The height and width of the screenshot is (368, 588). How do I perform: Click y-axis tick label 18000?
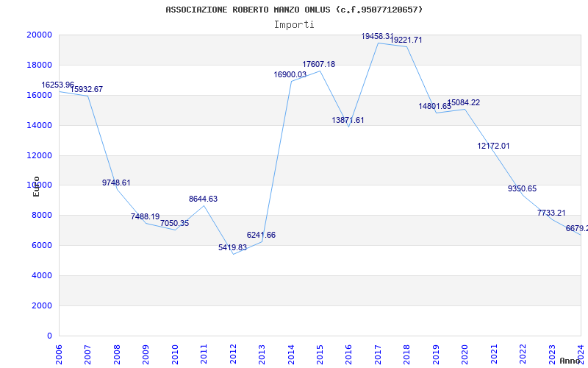(x=39, y=65)
